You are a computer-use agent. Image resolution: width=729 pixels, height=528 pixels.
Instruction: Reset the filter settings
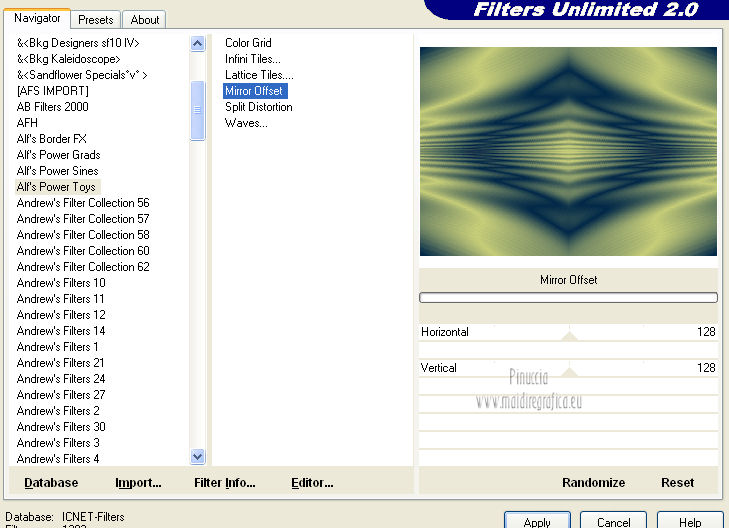coord(677,483)
